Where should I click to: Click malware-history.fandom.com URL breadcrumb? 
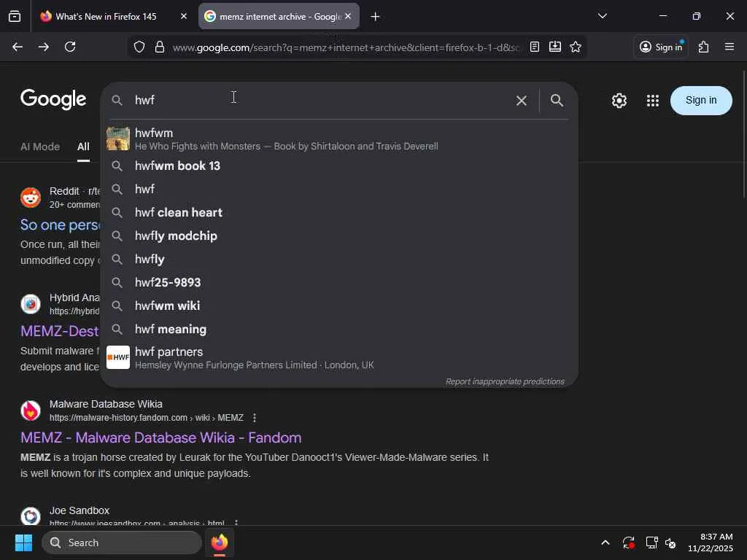coord(146,418)
